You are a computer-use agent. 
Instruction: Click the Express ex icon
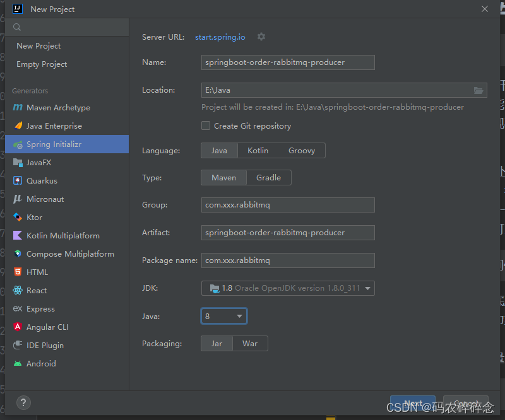tap(18, 308)
